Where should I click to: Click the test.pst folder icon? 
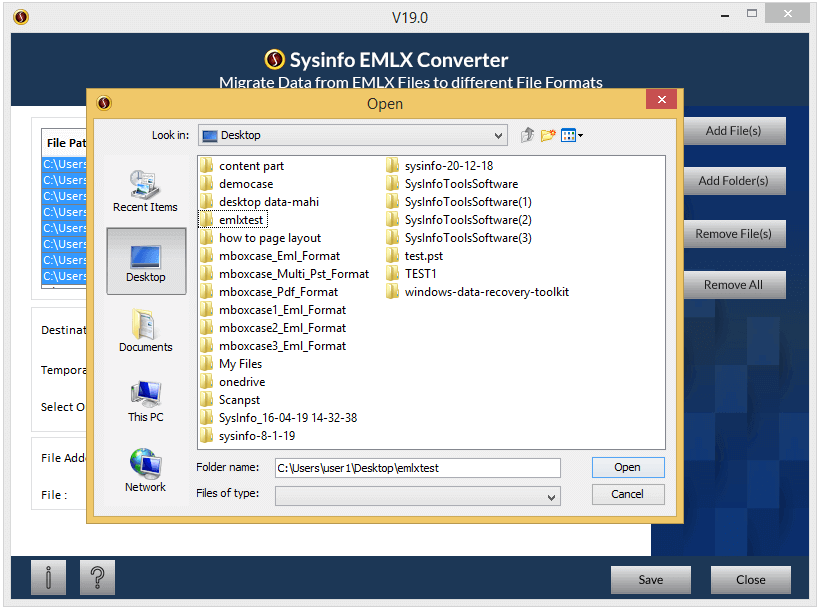pyautogui.click(x=392, y=256)
